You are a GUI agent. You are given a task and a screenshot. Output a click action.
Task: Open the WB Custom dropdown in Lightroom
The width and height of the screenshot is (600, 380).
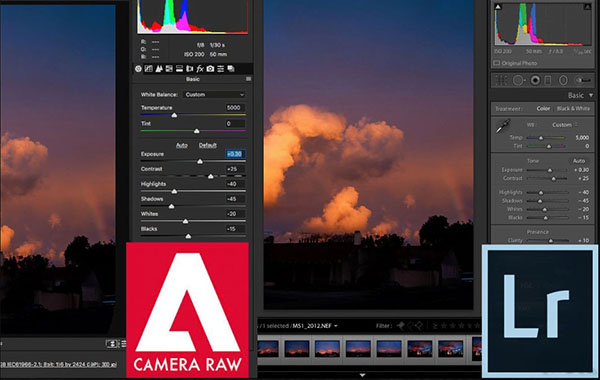[x=565, y=125]
